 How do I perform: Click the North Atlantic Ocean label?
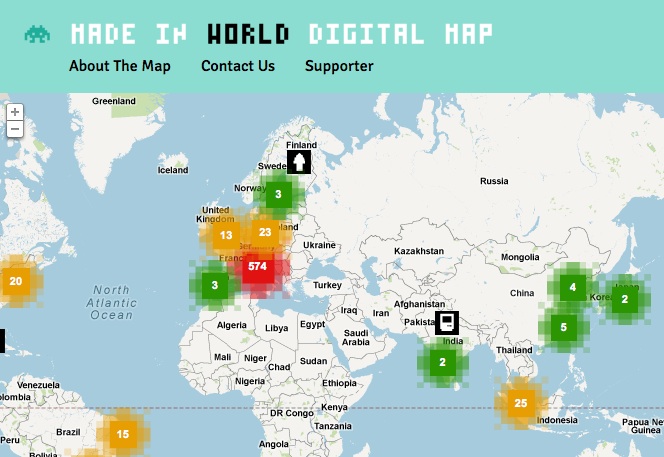pyautogui.click(x=111, y=302)
